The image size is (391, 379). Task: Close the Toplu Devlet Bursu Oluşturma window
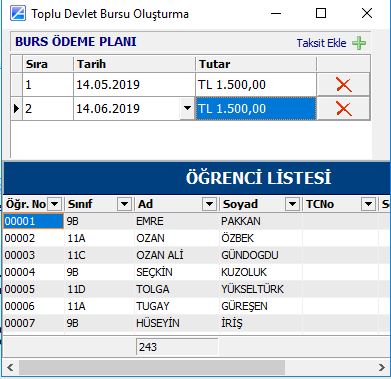[367, 14]
